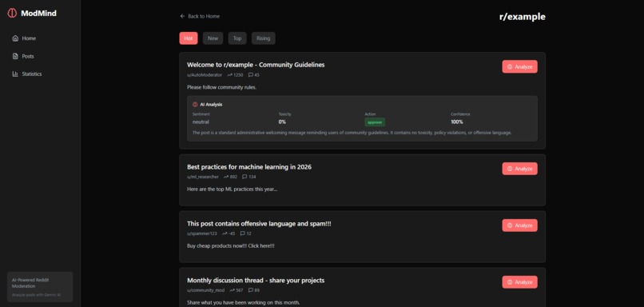Image resolution: width=644 pixels, height=307 pixels.
Task: Click the Confidence '100%' value
Action: (x=457, y=122)
